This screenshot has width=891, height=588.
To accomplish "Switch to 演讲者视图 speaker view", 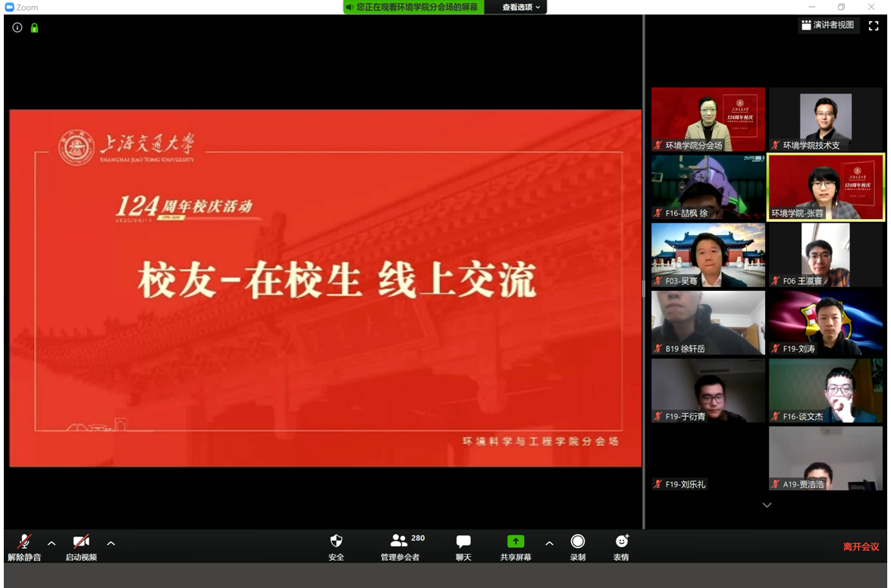I will pos(829,25).
